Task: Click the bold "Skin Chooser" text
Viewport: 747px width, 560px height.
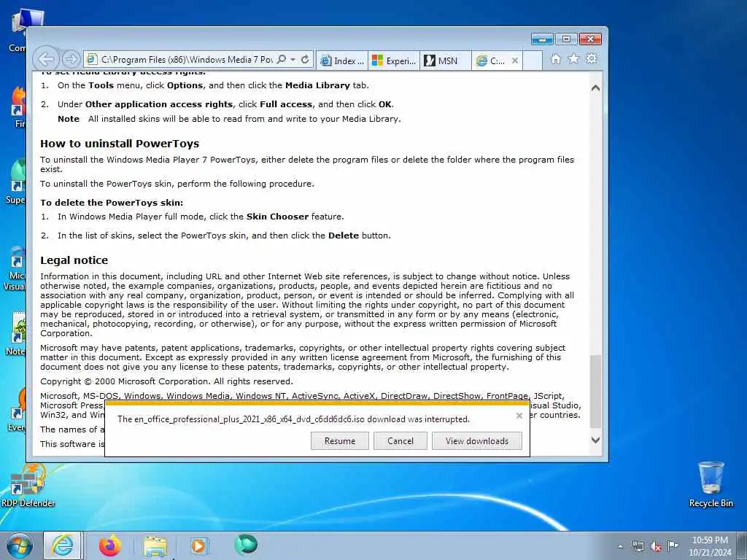Action: coord(277,217)
